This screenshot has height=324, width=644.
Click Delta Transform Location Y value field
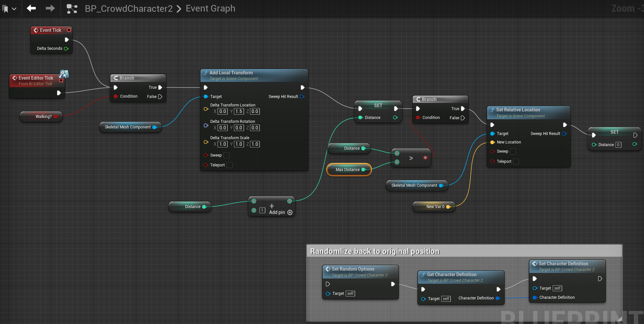pyautogui.click(x=239, y=111)
